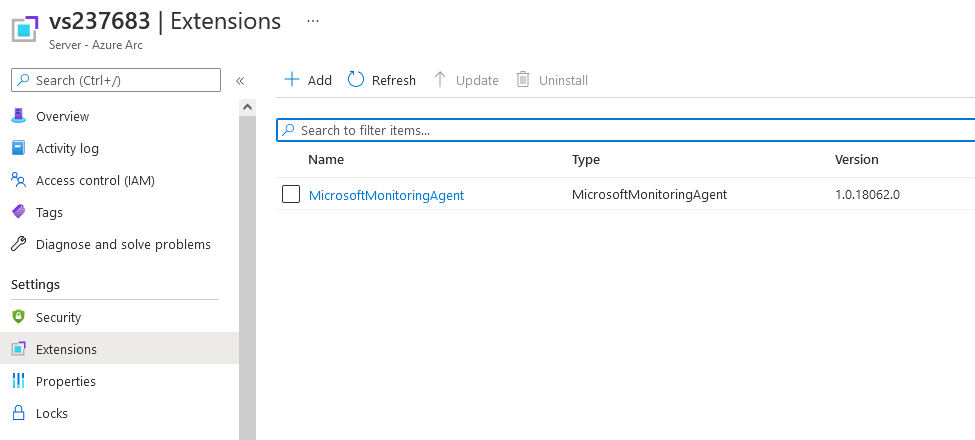Open Diagnose and solve problems
This screenshot has height=440, width=975.
pyautogui.click(x=123, y=244)
